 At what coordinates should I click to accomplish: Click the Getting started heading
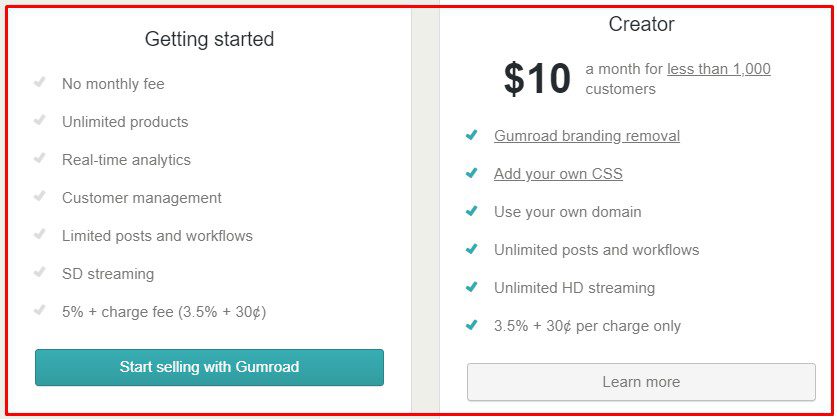[x=209, y=39]
